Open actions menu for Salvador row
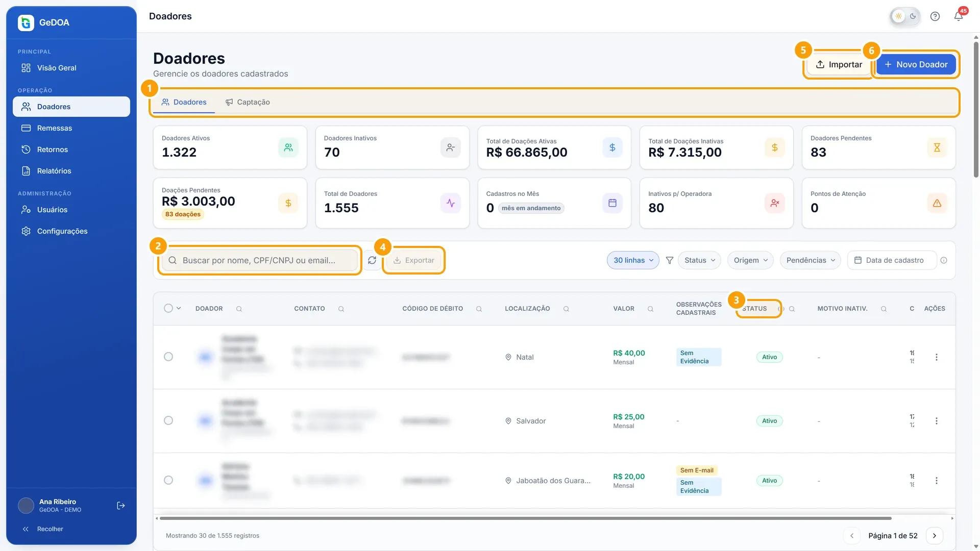This screenshot has height=551, width=980. pos(936,421)
